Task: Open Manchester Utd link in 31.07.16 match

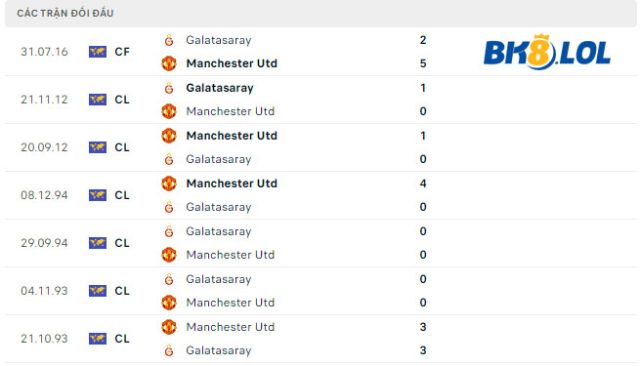Action: [x=231, y=63]
